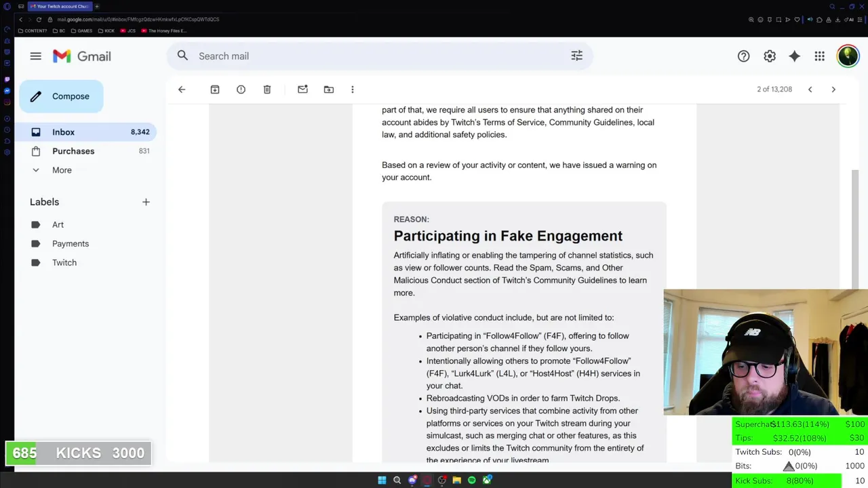
Task: Open Xbox app from taskbar
Action: point(487,480)
